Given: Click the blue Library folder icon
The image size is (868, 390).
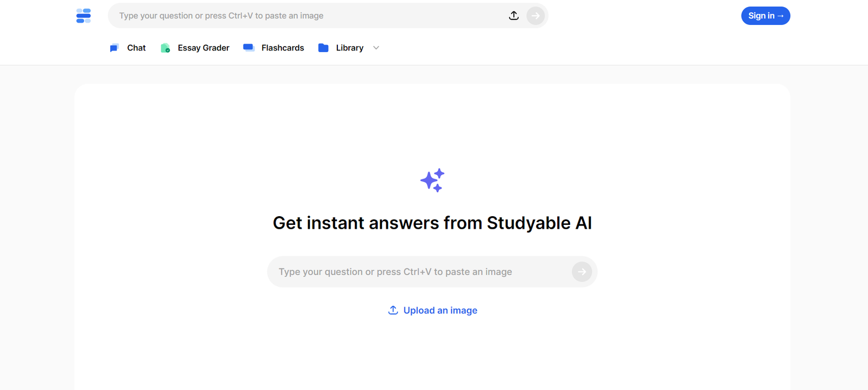Looking at the screenshot, I should (323, 48).
